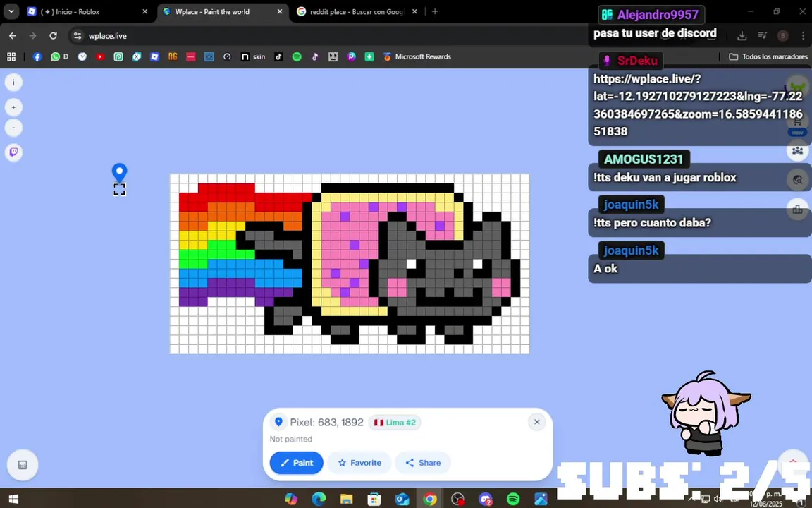Image resolution: width=812 pixels, height=508 pixels.
Task: Zoom in with the plus button
Action: point(13,107)
